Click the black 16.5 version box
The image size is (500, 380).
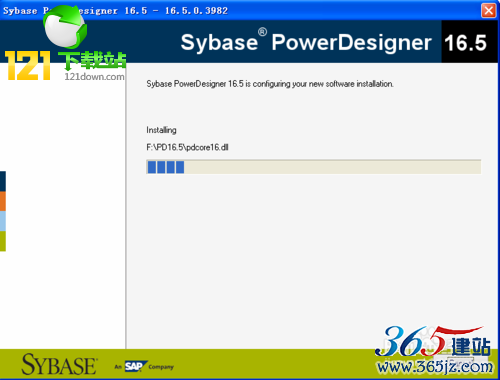point(469,42)
